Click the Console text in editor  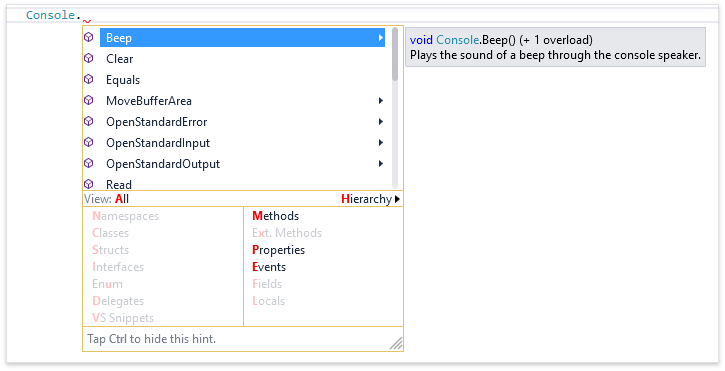(x=50, y=15)
